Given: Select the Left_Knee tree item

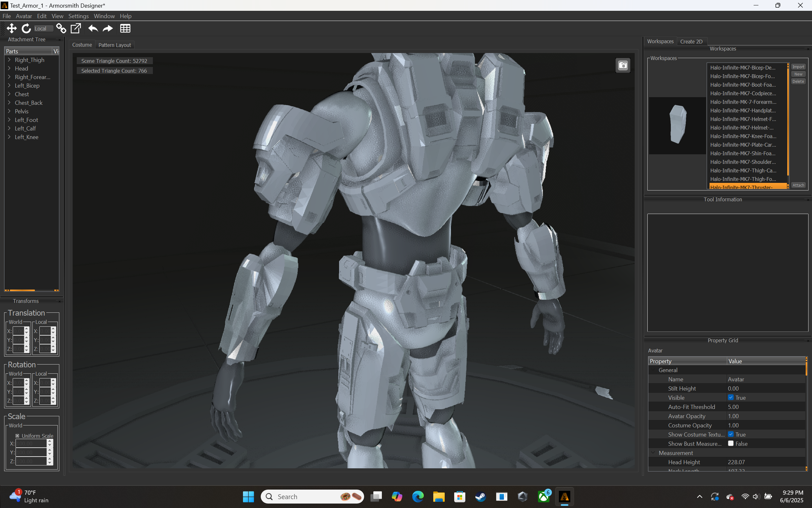Looking at the screenshot, I should (x=27, y=137).
